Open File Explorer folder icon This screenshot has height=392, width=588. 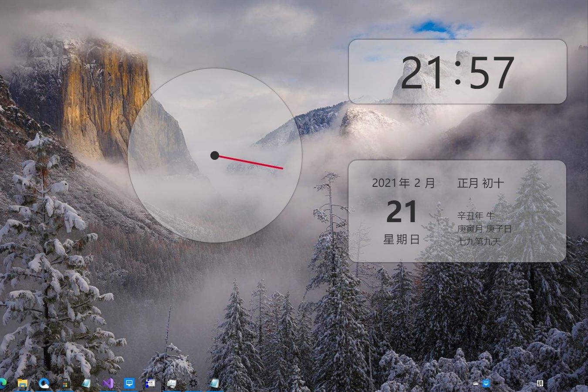click(x=22, y=383)
